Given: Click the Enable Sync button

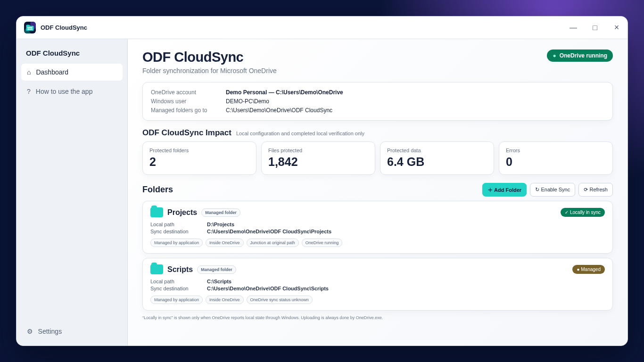Looking at the screenshot, I should point(553,190).
